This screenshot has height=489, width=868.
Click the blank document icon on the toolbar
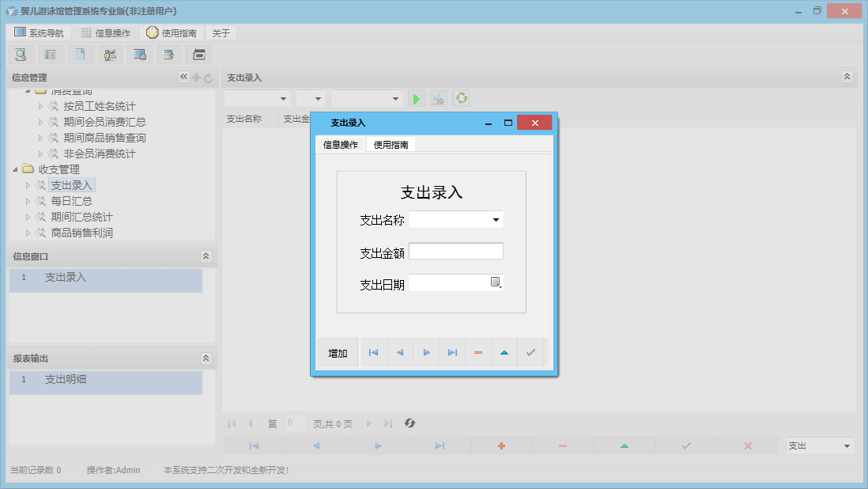coord(80,54)
